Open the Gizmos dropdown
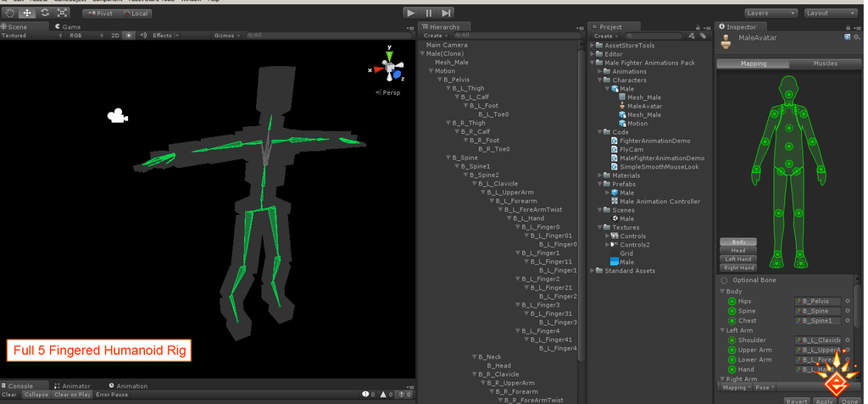Image resolution: width=868 pixels, height=404 pixels. tap(227, 36)
